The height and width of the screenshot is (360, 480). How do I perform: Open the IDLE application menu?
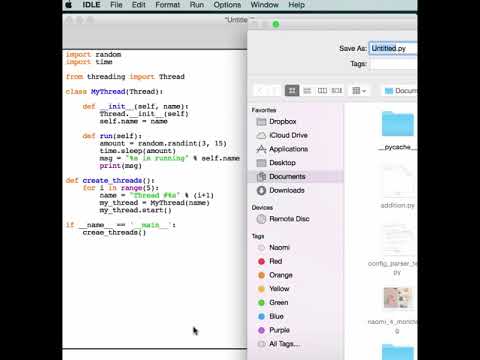coord(91,5)
